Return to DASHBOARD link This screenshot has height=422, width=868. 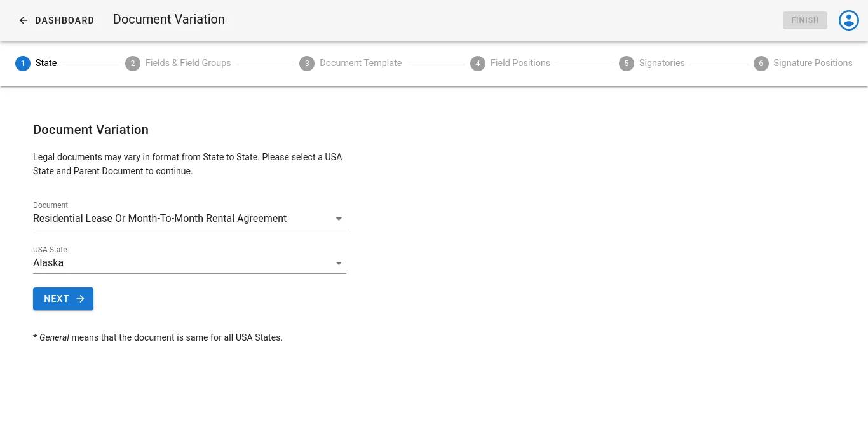coord(64,20)
